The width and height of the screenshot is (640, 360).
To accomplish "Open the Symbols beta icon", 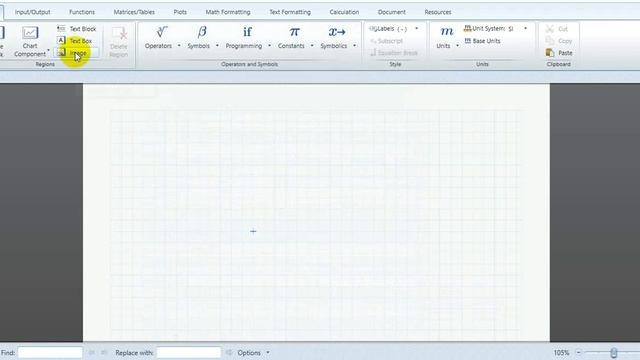I will 202,32.
